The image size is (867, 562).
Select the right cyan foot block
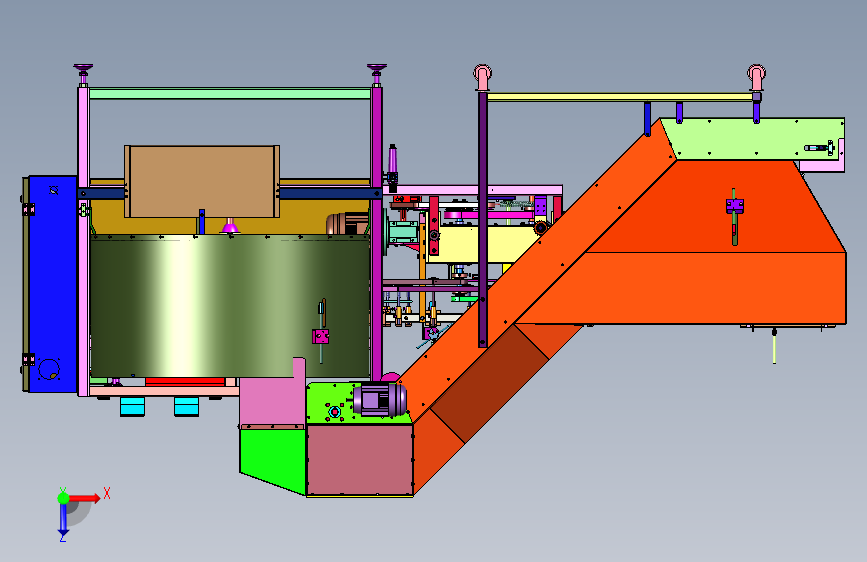click(x=186, y=407)
